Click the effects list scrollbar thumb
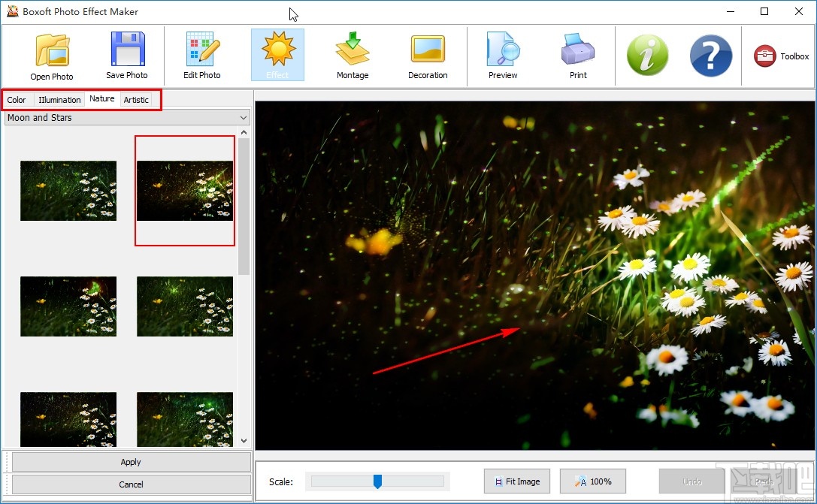This screenshot has height=504, width=817. click(x=244, y=206)
